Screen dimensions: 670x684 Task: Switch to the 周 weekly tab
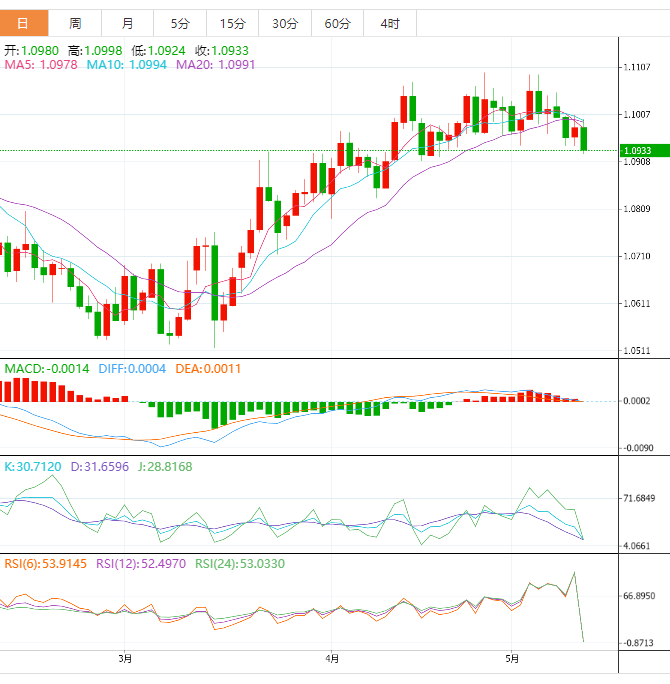76,23
